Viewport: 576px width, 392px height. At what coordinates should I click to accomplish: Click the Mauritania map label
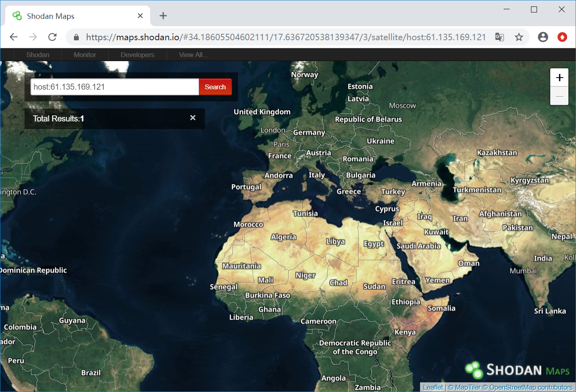point(242,266)
